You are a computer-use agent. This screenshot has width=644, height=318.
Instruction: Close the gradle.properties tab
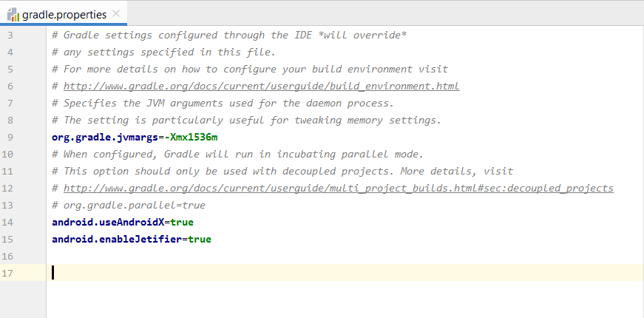pyautogui.click(x=116, y=14)
